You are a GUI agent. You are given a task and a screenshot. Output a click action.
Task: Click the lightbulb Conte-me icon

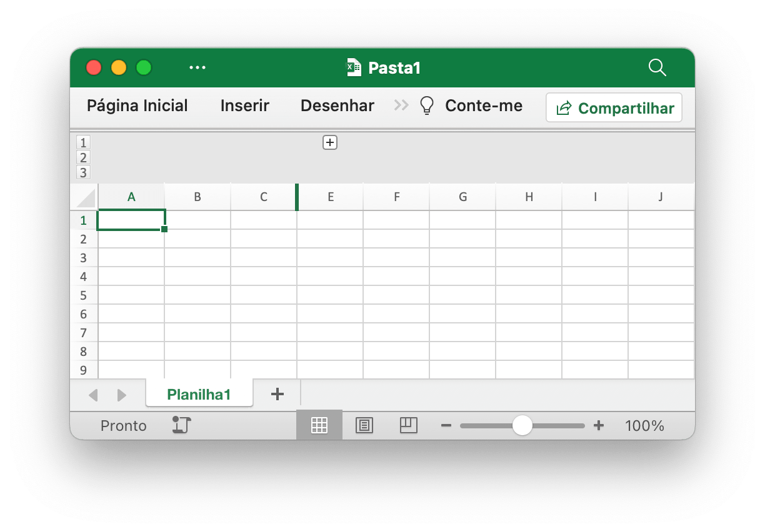[x=427, y=106]
